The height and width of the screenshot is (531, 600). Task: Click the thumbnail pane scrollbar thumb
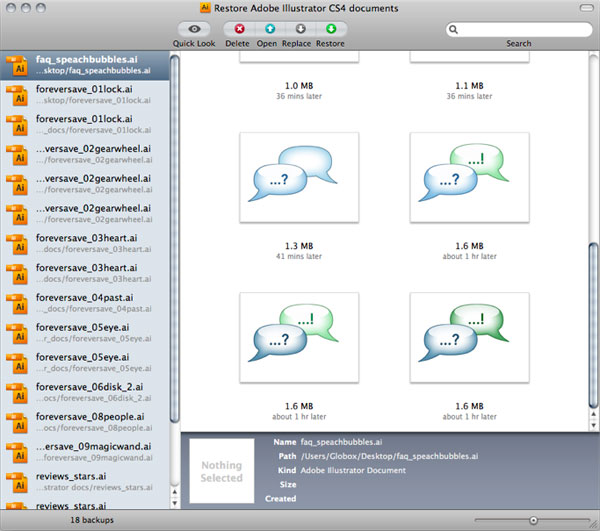tap(593, 325)
